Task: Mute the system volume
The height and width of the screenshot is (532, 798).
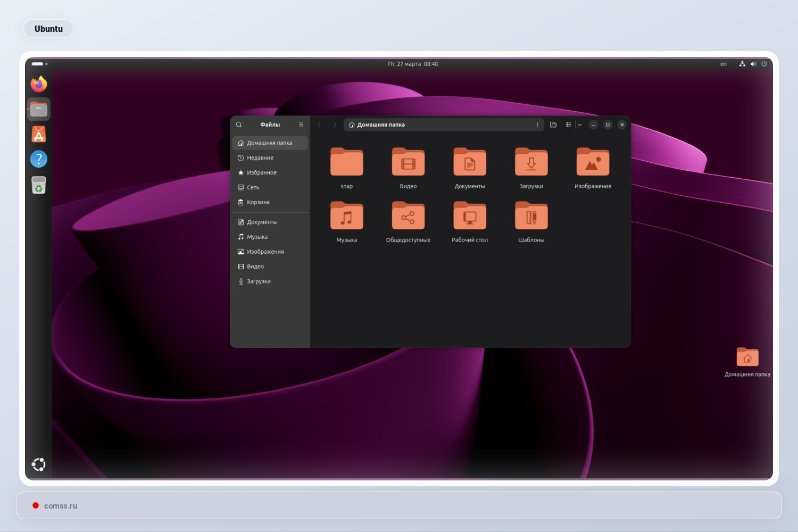Action: coord(753,63)
